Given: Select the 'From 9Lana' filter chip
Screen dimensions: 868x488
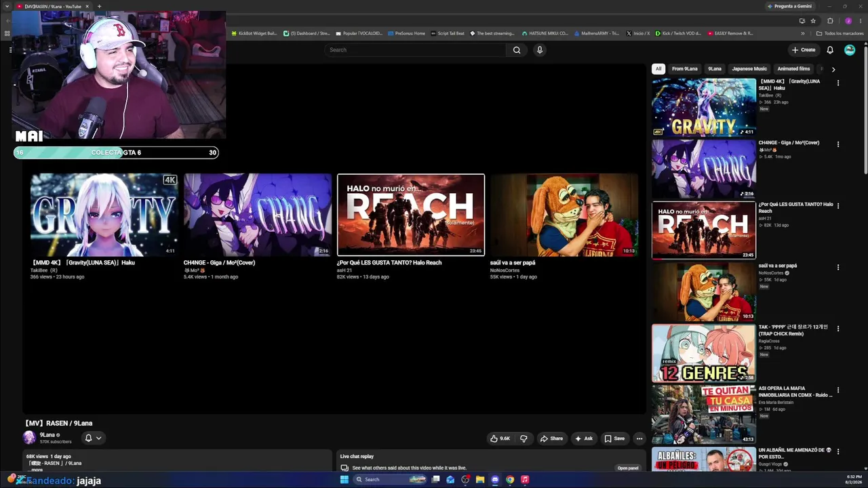Looking at the screenshot, I should (685, 69).
